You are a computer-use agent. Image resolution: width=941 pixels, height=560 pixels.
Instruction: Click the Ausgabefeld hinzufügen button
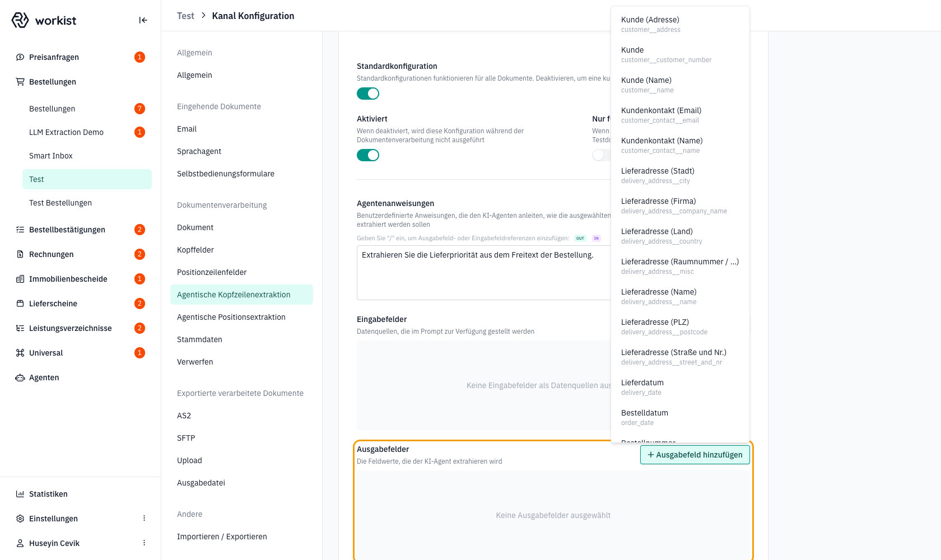695,455
